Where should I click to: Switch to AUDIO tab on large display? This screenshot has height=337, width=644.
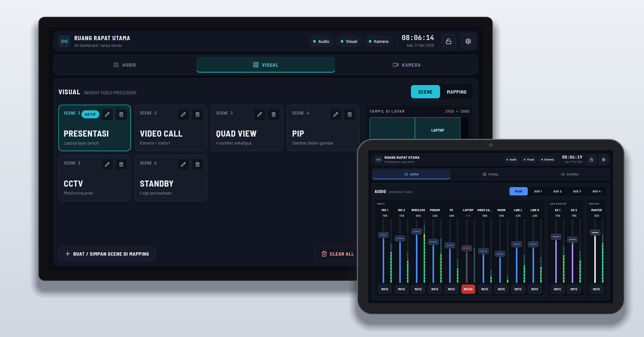tap(125, 65)
